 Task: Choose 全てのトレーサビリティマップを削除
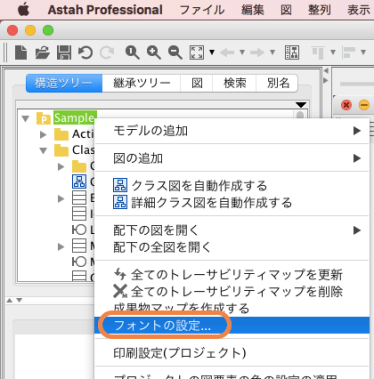pyautogui.click(x=232, y=292)
